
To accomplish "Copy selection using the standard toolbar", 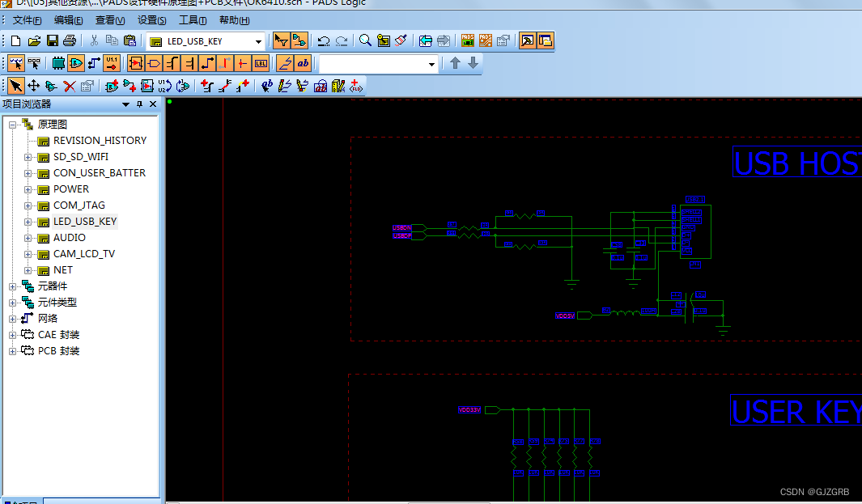I will (x=112, y=40).
